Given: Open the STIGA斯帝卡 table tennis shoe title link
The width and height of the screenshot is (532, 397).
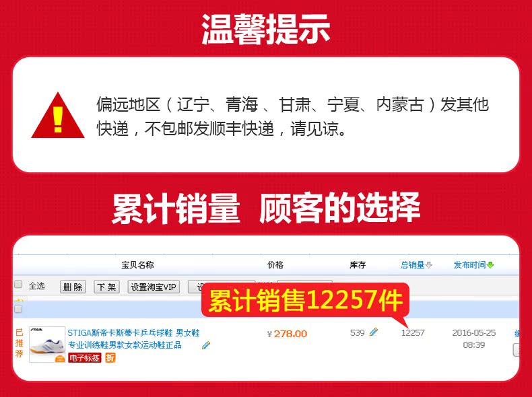Looking at the screenshot, I should (x=134, y=338).
